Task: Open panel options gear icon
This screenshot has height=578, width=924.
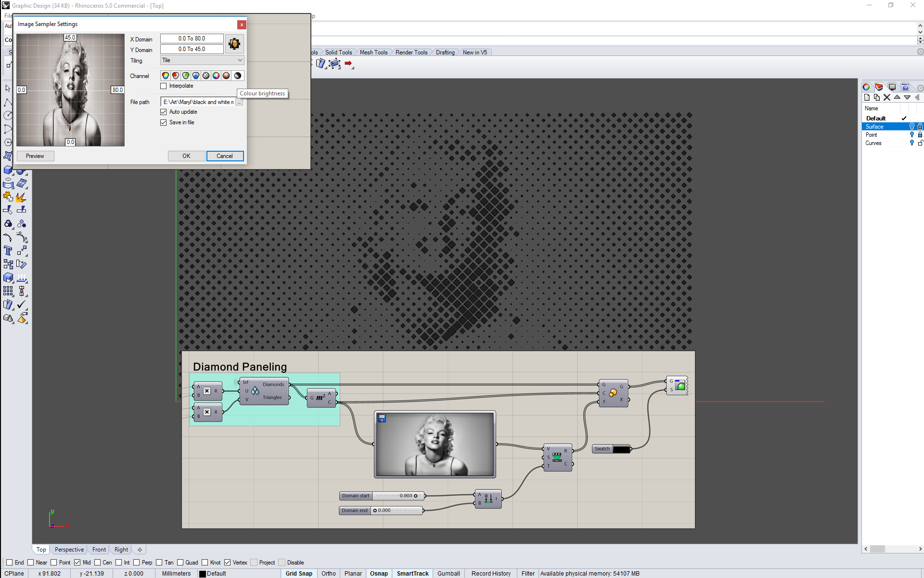Action: coord(920,88)
